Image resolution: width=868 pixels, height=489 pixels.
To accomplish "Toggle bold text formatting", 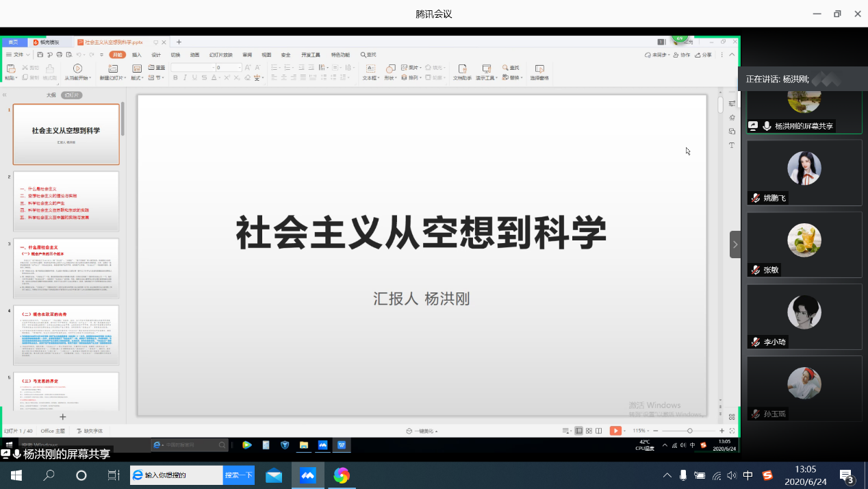I will pyautogui.click(x=175, y=78).
